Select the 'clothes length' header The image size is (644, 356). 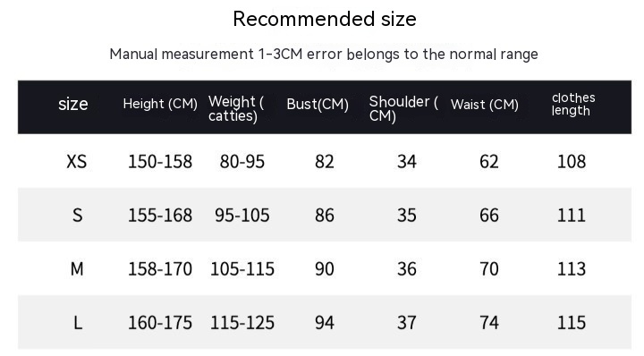[x=573, y=105]
